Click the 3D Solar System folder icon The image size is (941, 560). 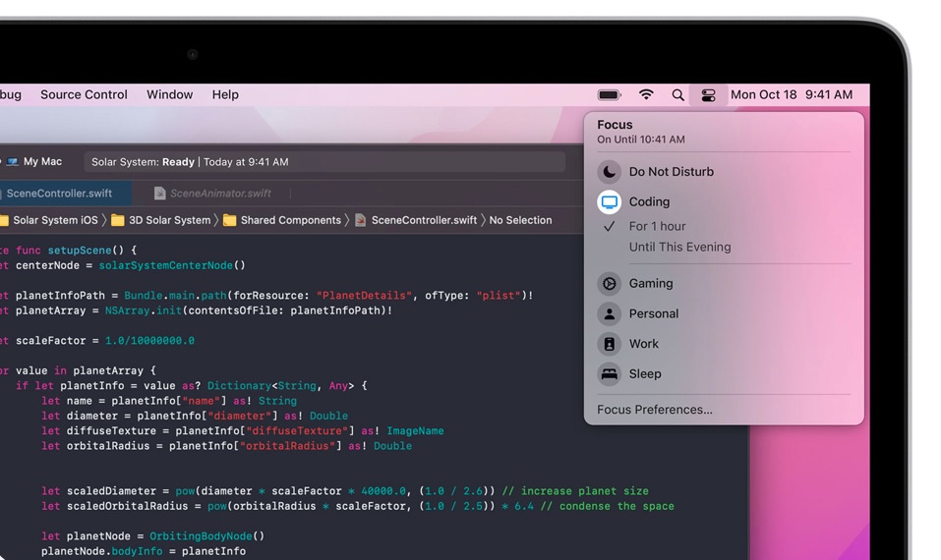(118, 220)
